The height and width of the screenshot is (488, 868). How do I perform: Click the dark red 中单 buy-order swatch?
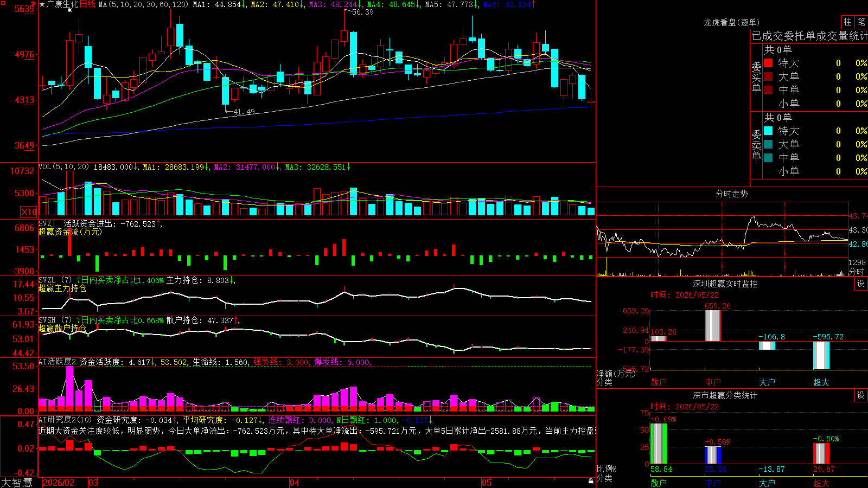[x=768, y=89]
